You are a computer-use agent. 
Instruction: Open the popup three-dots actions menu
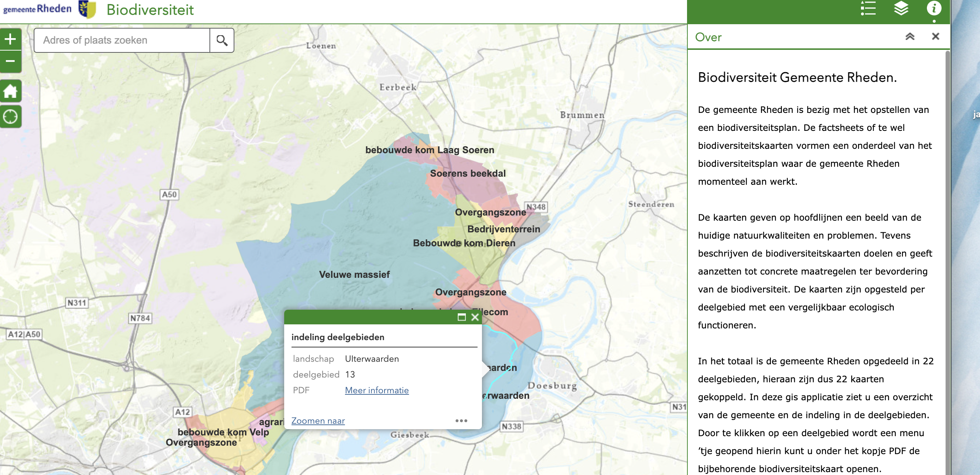coord(461,421)
